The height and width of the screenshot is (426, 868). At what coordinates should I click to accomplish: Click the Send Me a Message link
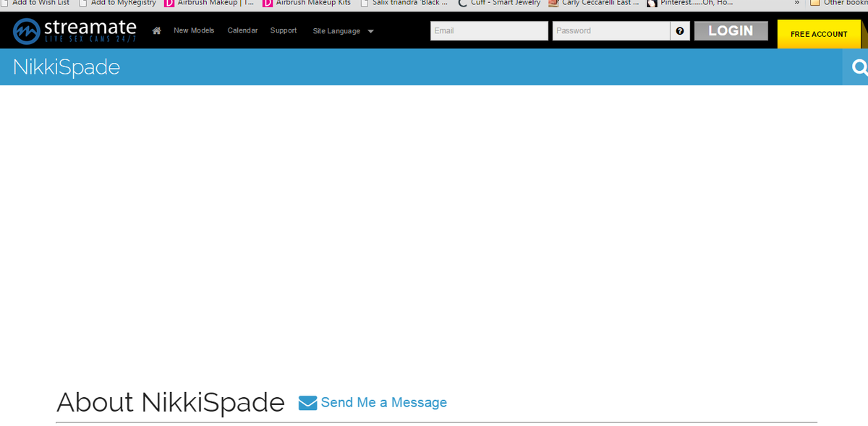tap(383, 403)
